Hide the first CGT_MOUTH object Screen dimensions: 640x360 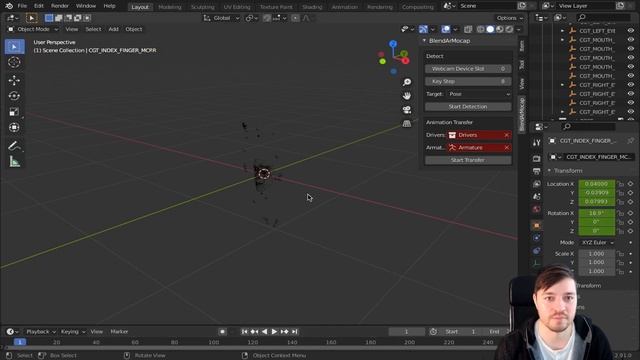point(631,40)
